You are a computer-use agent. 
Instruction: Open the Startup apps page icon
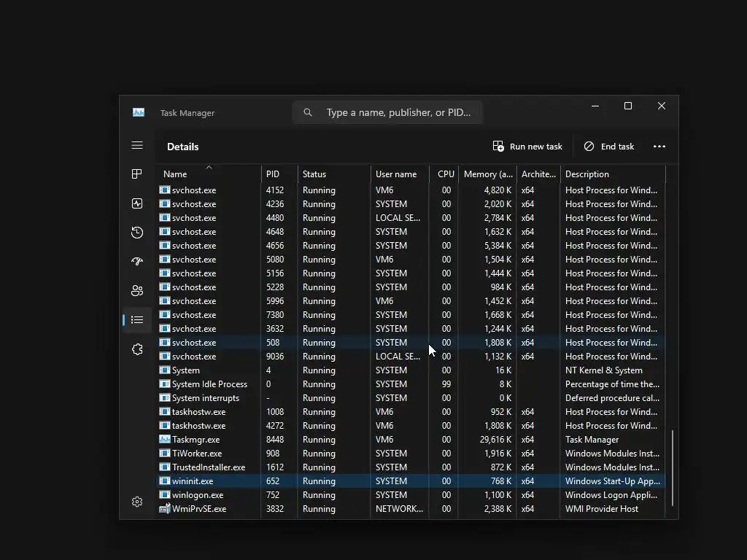point(137,262)
